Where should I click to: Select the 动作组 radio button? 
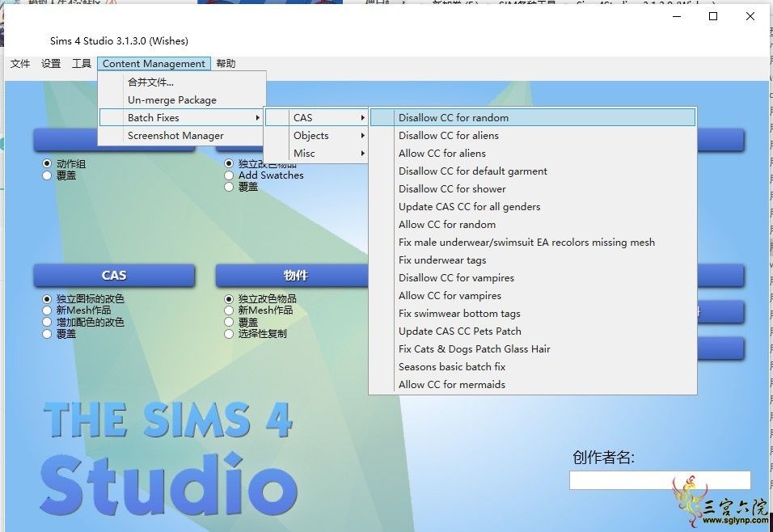(x=48, y=163)
